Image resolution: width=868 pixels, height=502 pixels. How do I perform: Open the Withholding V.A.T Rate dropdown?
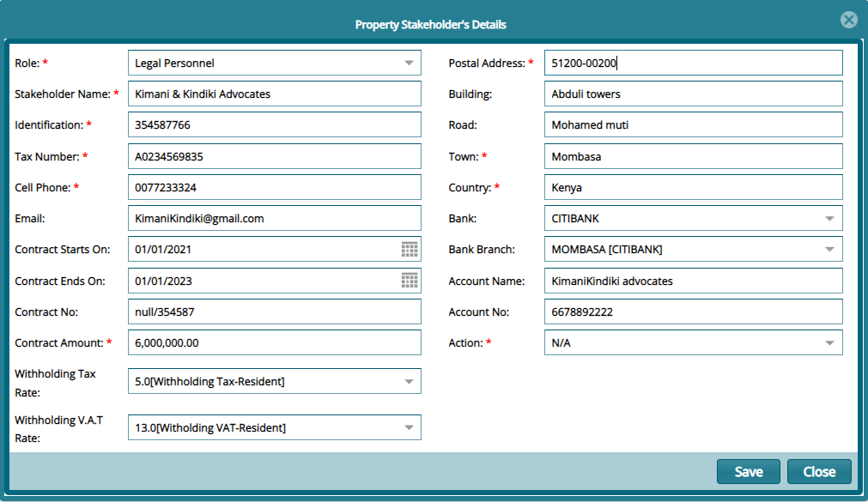pos(409,428)
